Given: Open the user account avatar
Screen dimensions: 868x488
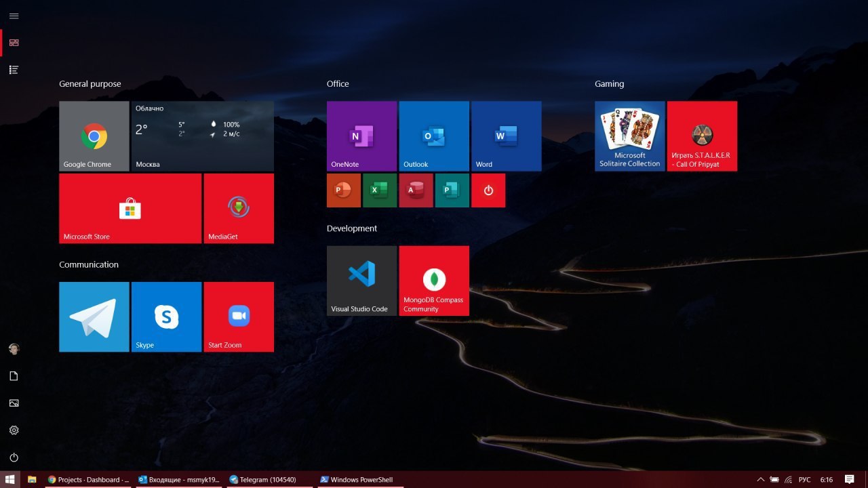Looking at the screenshot, I should tap(14, 349).
